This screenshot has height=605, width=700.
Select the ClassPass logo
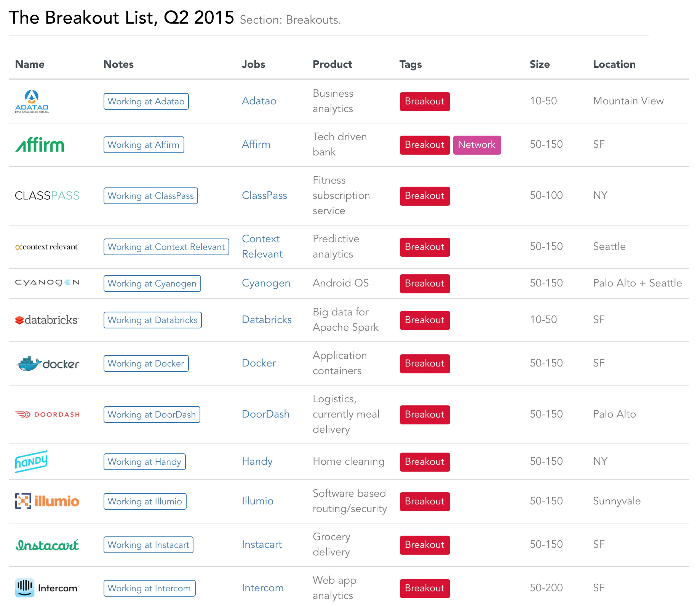click(47, 195)
